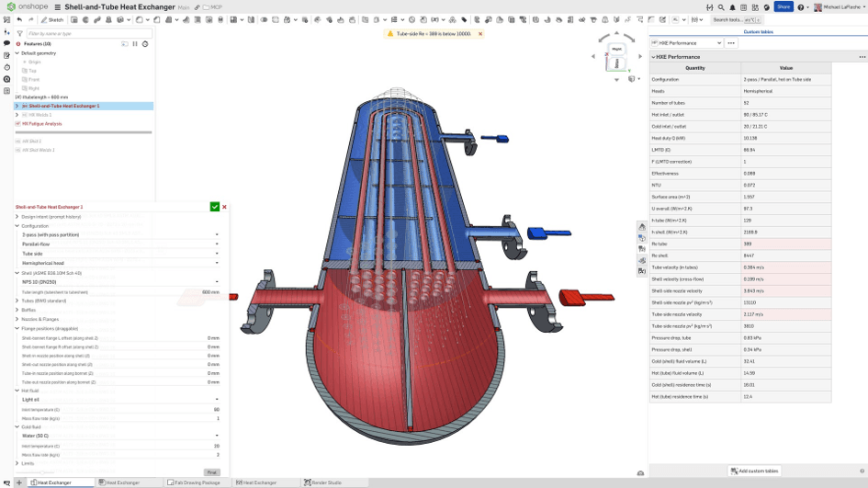868x488 pixels.
Task: Expand the Design intent (prompt history) section
Action: point(17,217)
